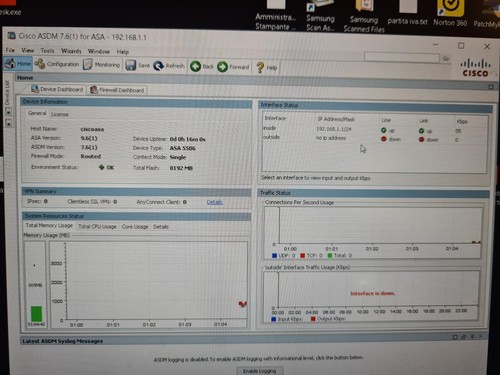Click Enable Logging button
Image resolution: width=500 pixels, height=375 pixels.
[x=260, y=371]
